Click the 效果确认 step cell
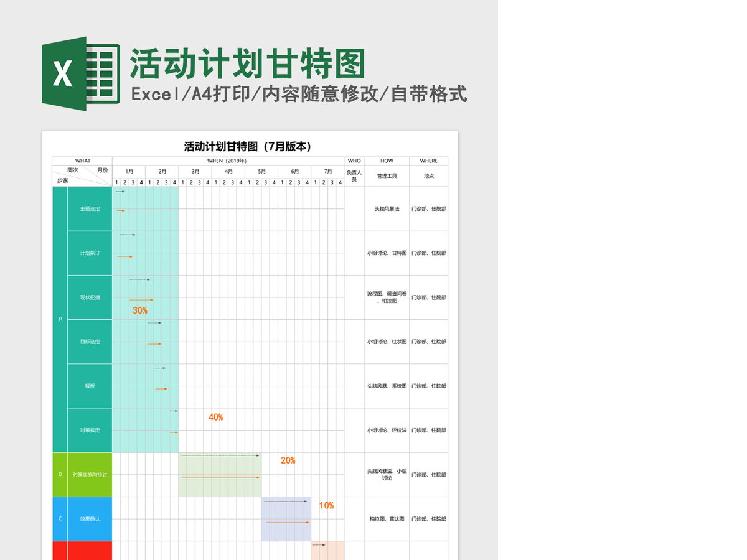This screenshot has width=747, height=560. click(90, 519)
